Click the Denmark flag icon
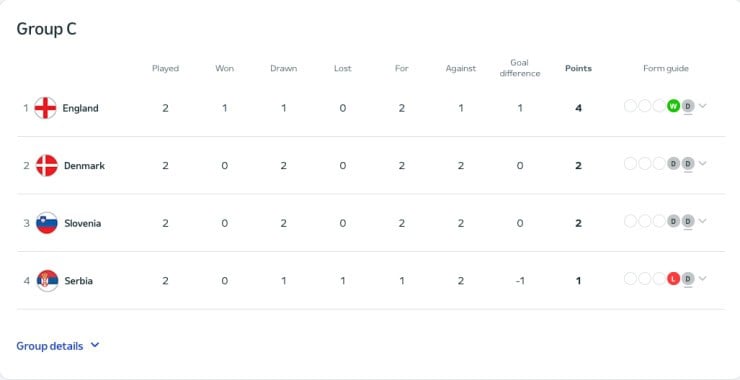740x380 pixels. (47, 166)
